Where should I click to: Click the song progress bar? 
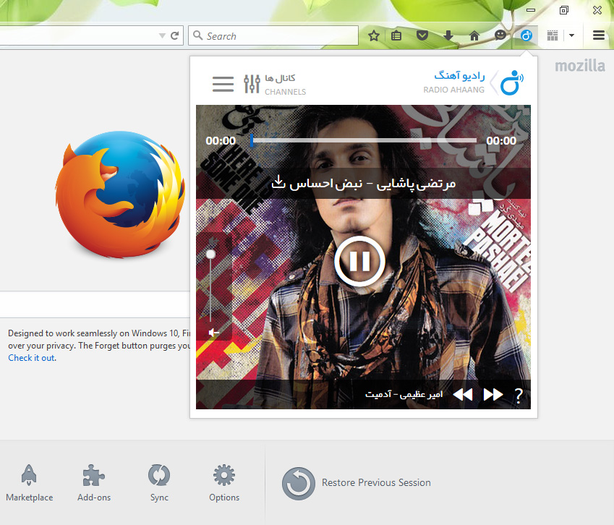coord(364,141)
